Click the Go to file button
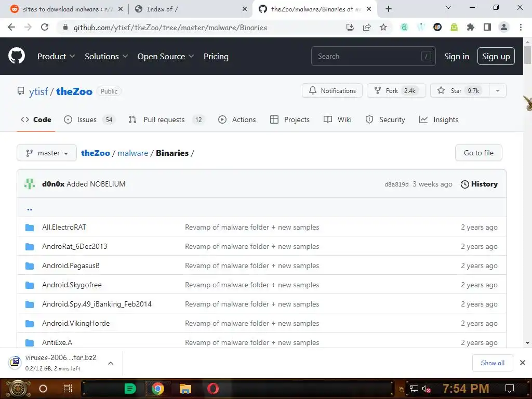Image resolution: width=532 pixels, height=399 pixels. pos(478,153)
